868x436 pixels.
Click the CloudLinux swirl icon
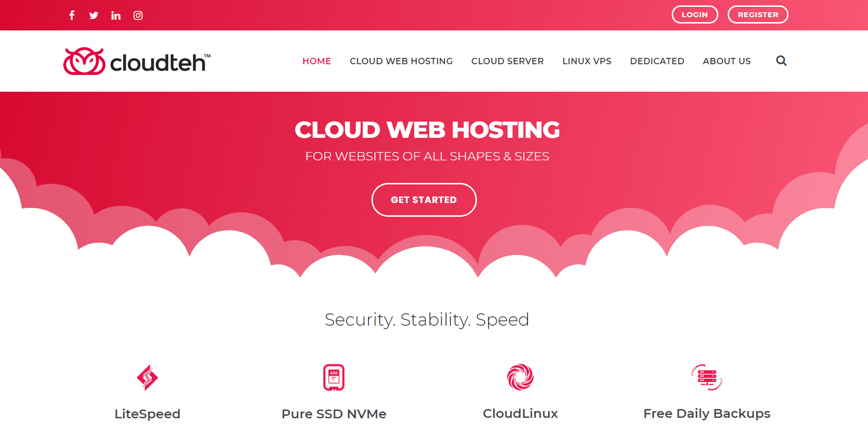pyautogui.click(x=520, y=377)
